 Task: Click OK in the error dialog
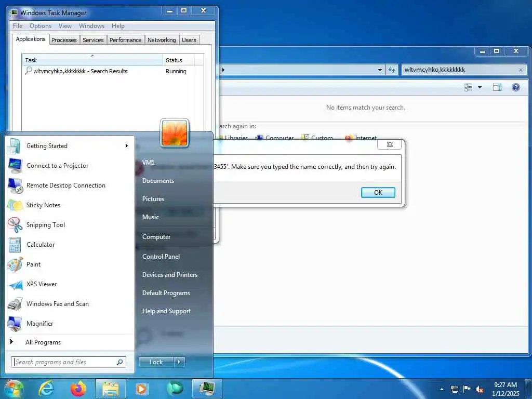pyautogui.click(x=378, y=192)
